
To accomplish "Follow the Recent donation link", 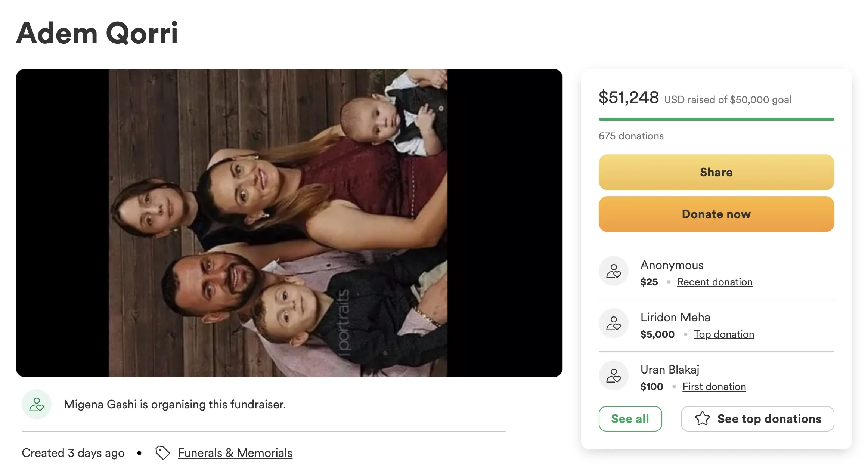I will click(x=714, y=282).
